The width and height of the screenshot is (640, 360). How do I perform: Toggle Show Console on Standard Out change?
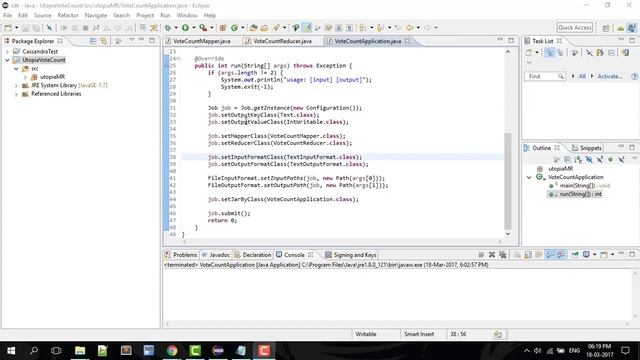click(x=550, y=255)
